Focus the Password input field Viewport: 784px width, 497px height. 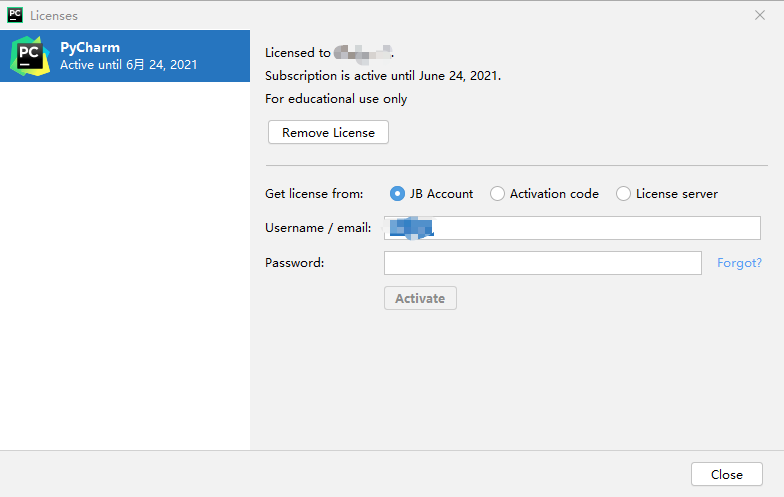542,263
